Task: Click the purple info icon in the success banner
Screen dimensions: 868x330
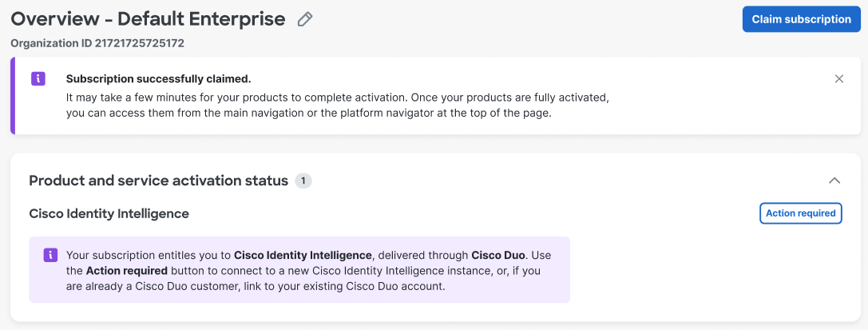Action: 38,78
